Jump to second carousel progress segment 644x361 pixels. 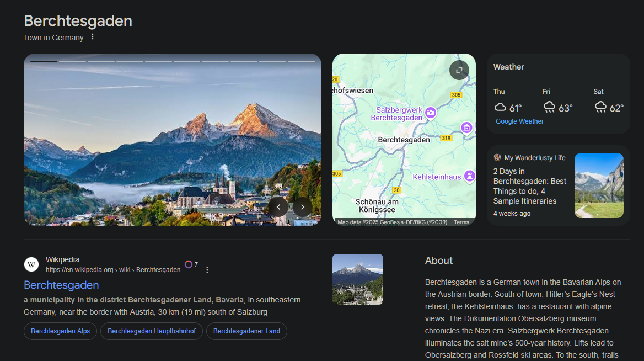(x=73, y=62)
